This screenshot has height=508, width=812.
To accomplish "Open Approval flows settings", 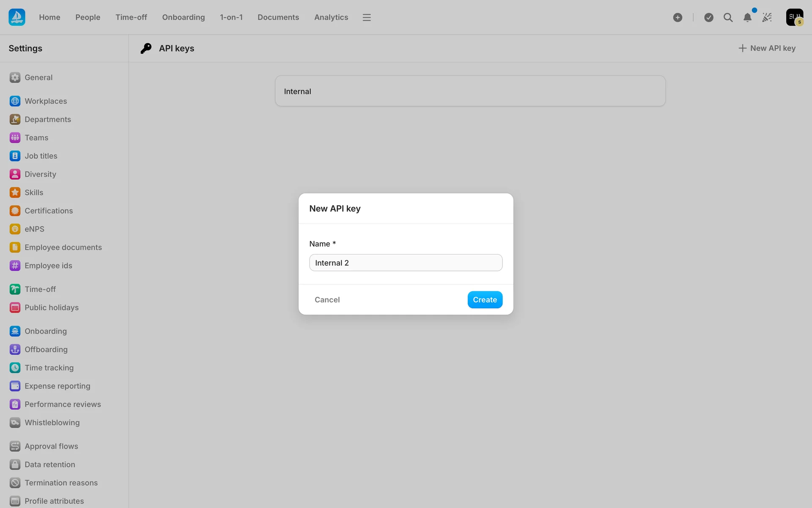I will (51, 446).
